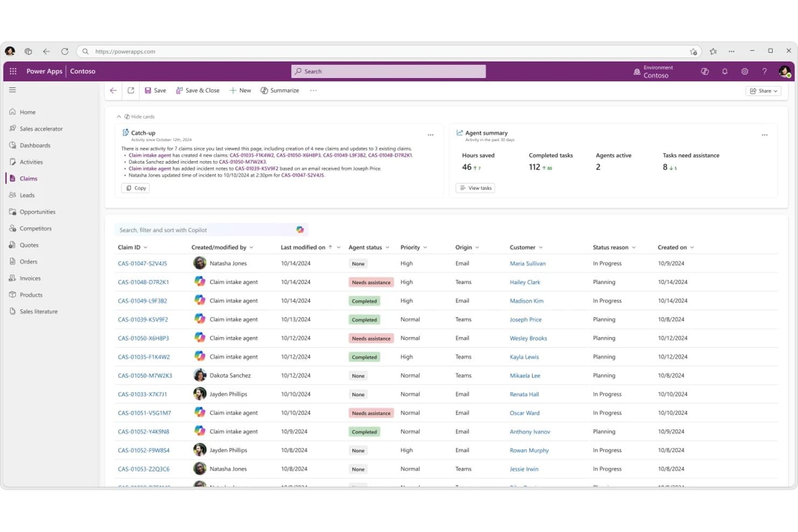Viewport: 798px width, 532px height.
Task: Click the Copy button in Catch-up card
Action: [135, 188]
